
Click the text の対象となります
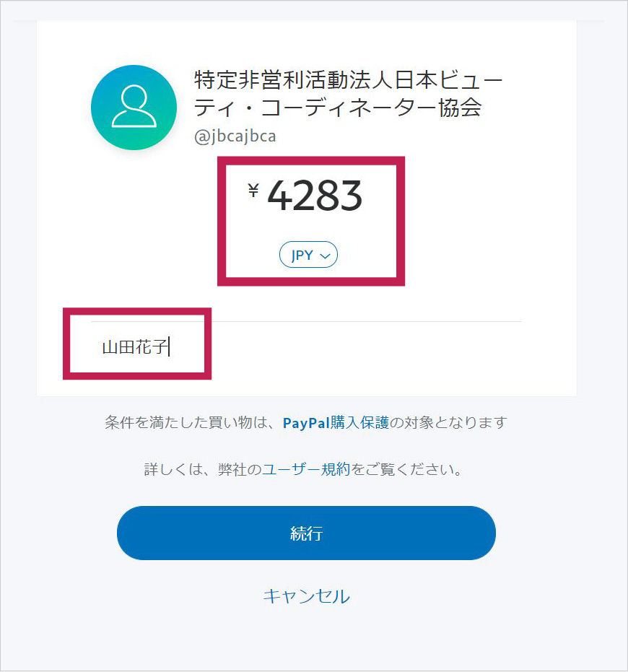pyautogui.click(x=448, y=423)
